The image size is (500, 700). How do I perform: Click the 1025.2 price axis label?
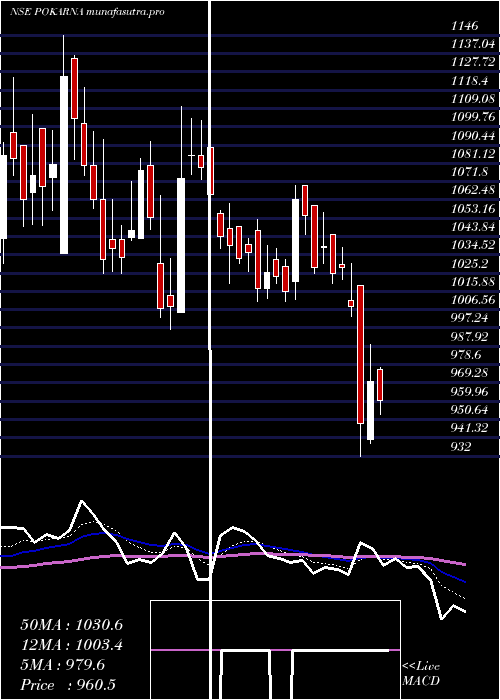tap(470, 263)
